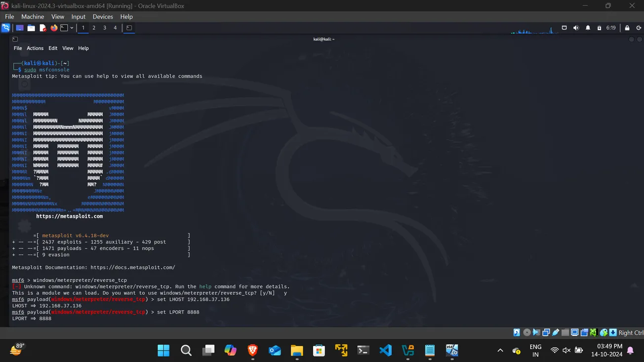This screenshot has width=644, height=362.
Task: Click the display icon in VirtualBox status bar
Action: pos(574,332)
